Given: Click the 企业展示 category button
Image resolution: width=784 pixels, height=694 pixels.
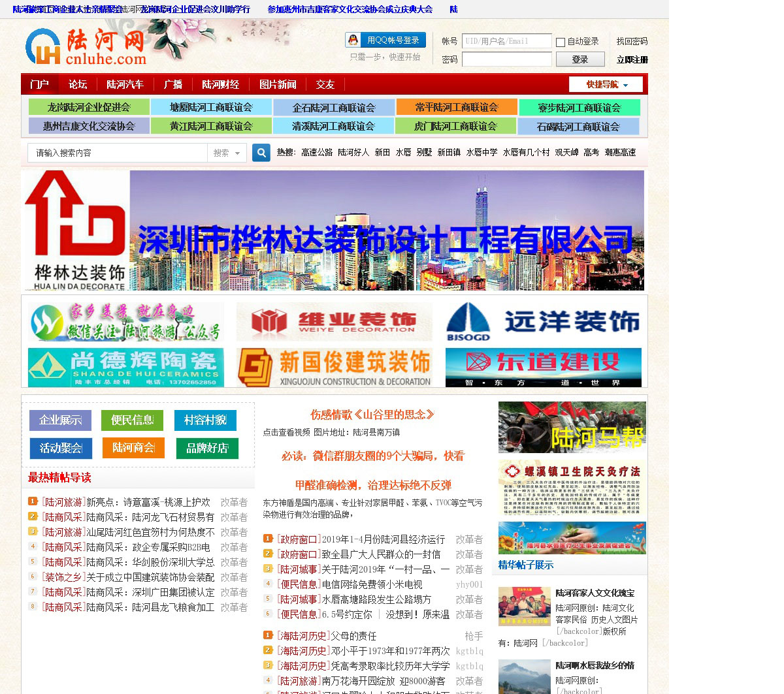Looking at the screenshot, I should pyautogui.click(x=60, y=420).
